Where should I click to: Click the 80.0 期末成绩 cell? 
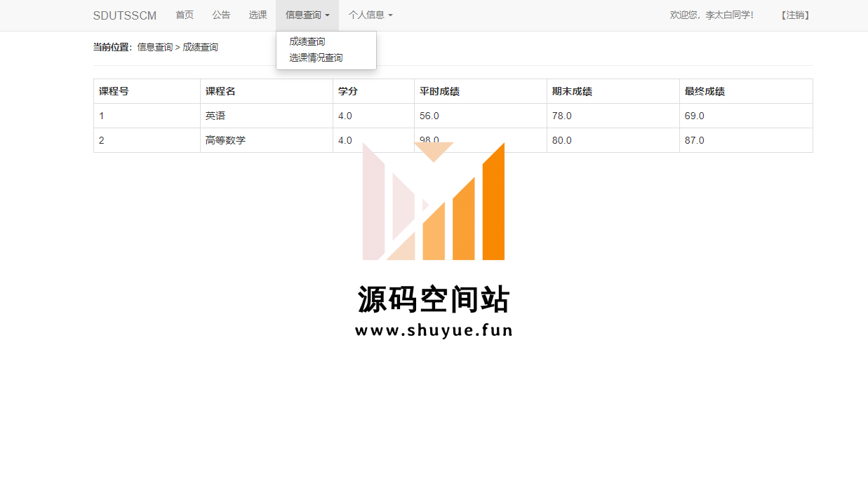[613, 140]
